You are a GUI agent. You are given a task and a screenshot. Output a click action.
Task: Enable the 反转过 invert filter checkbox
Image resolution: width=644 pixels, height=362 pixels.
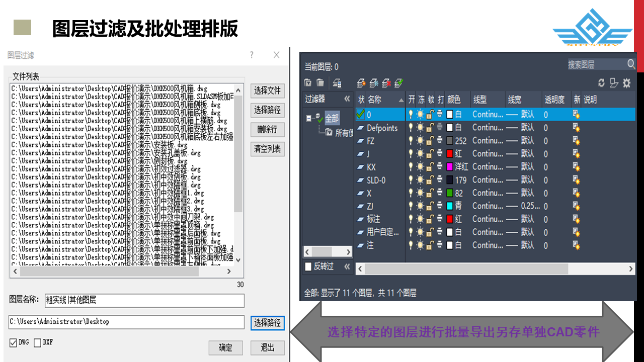click(x=309, y=266)
